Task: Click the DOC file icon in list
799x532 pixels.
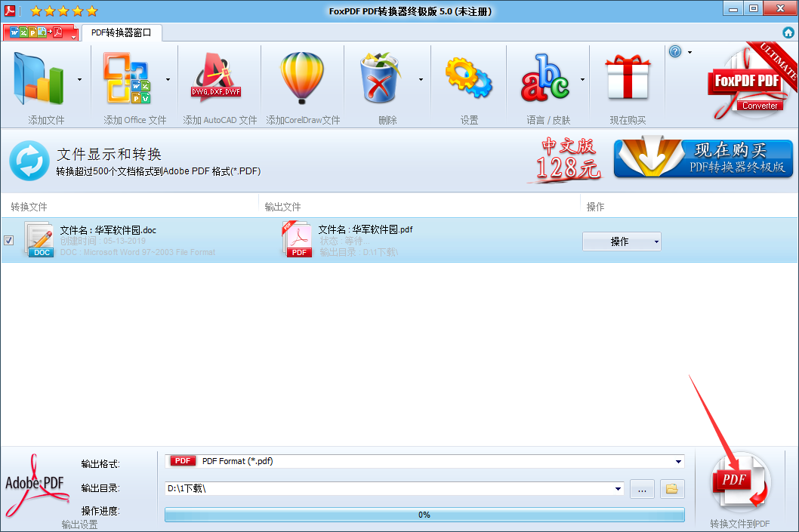Action: tap(40, 239)
